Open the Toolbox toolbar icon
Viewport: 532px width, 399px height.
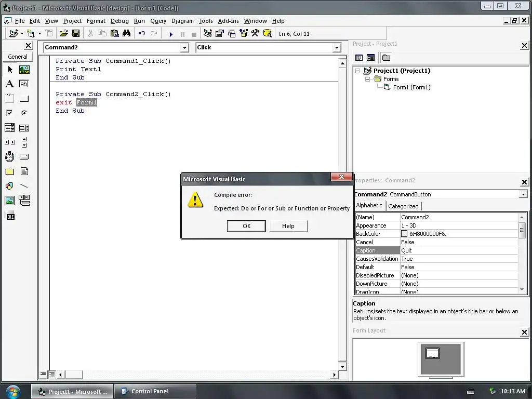click(x=256, y=33)
